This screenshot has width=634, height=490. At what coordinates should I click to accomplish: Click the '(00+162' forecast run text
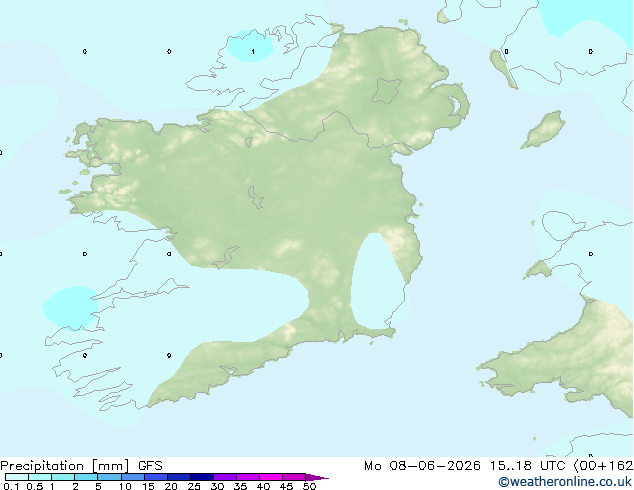603,466
